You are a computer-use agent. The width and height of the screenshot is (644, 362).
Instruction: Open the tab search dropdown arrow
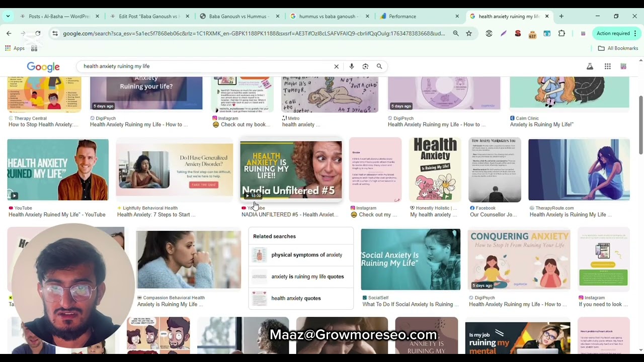point(8,16)
